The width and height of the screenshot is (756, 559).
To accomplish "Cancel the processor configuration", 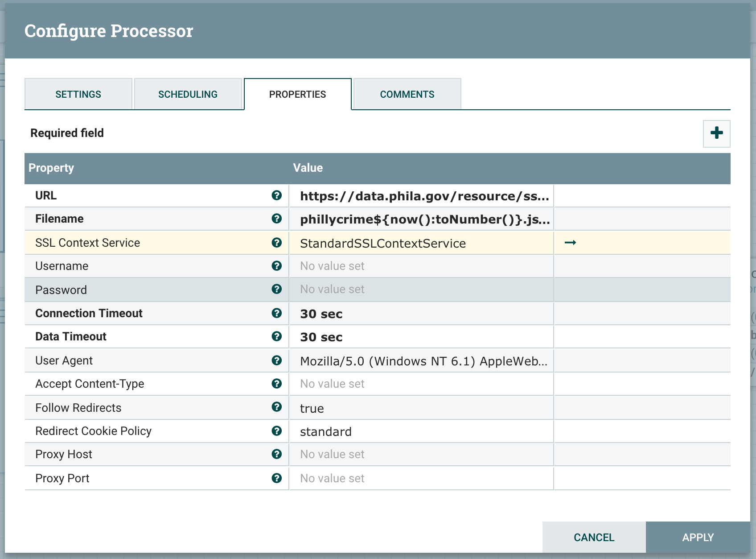I will coord(594,537).
